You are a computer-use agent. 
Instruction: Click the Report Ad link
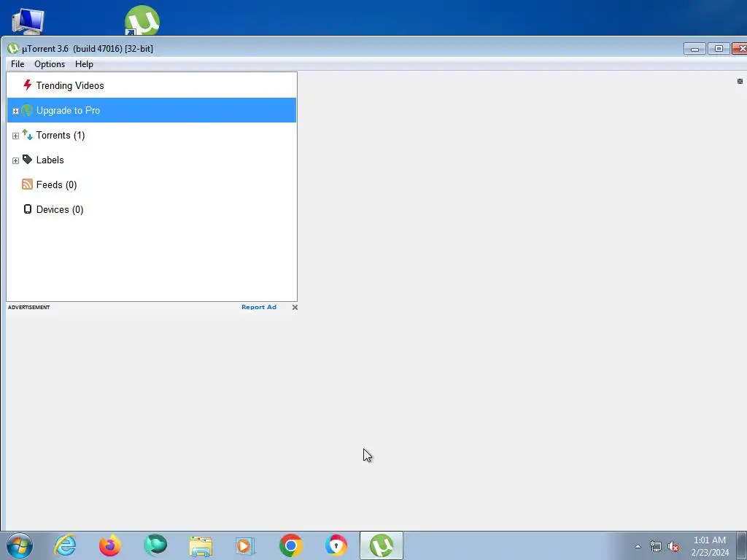pyautogui.click(x=259, y=307)
